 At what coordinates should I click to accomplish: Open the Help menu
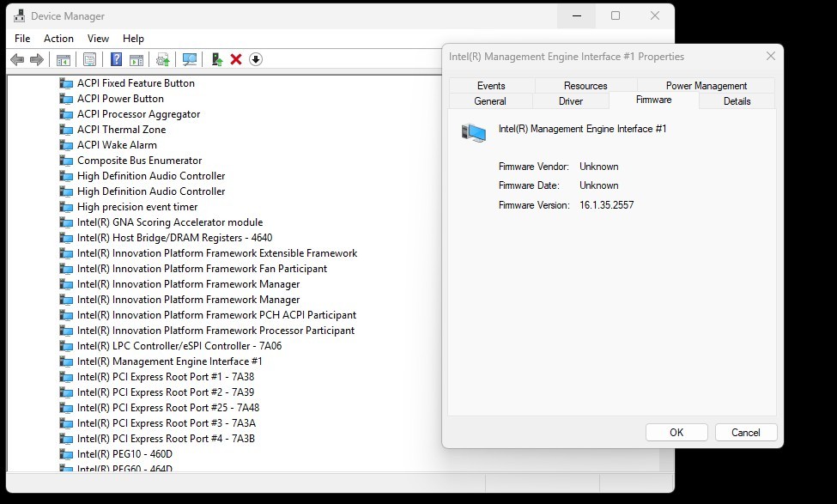tap(133, 39)
